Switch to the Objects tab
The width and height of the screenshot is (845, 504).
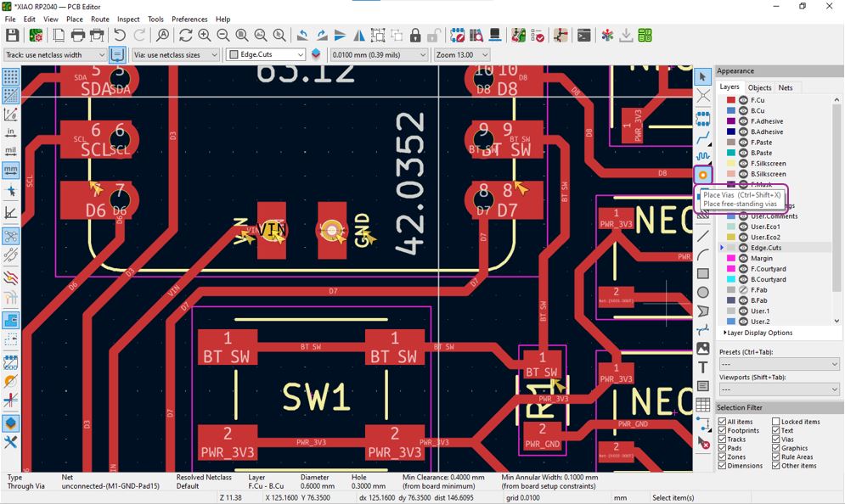[759, 87]
